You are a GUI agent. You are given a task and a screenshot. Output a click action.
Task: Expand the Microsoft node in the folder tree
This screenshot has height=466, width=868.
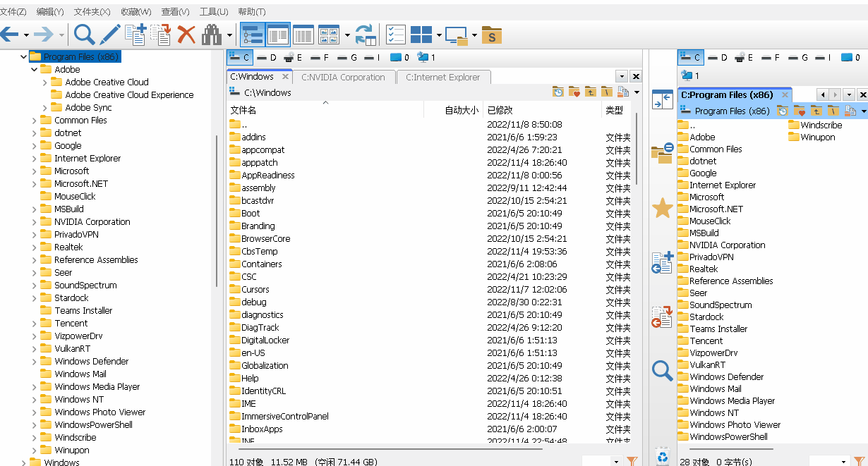[x=34, y=171]
